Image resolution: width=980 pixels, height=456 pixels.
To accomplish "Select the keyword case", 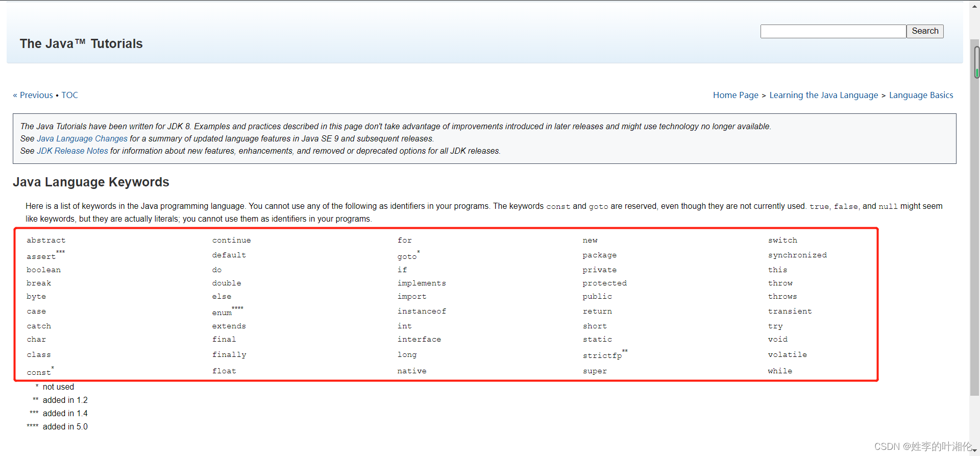I will pyautogui.click(x=36, y=311).
